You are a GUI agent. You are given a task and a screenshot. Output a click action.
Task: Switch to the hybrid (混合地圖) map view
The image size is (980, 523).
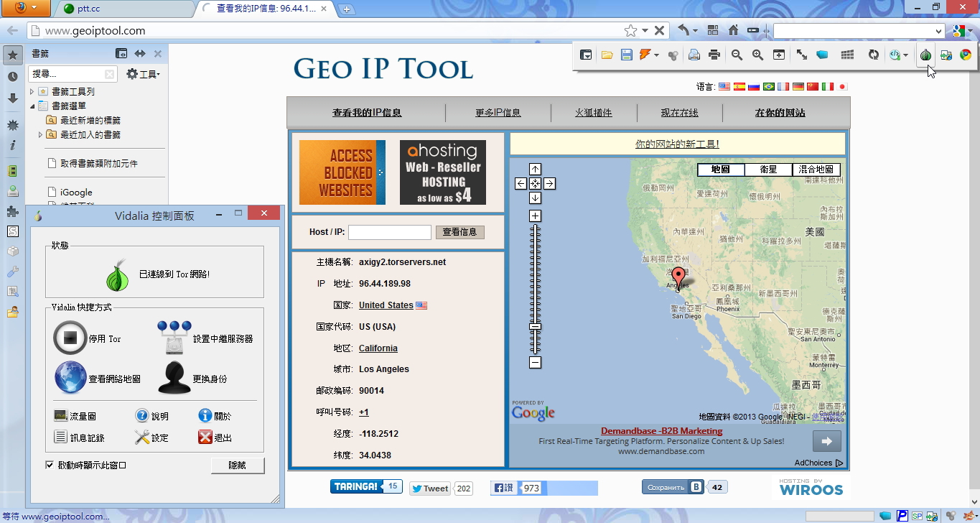coord(816,170)
